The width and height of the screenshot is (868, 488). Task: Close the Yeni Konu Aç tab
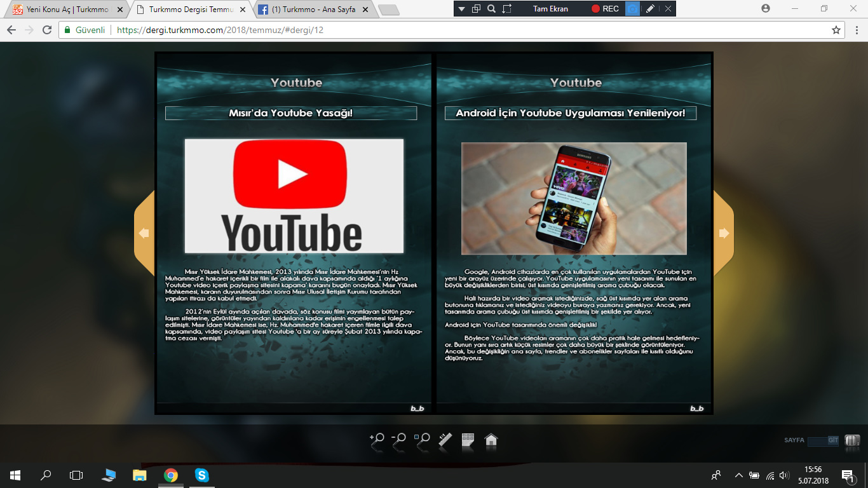pos(120,10)
